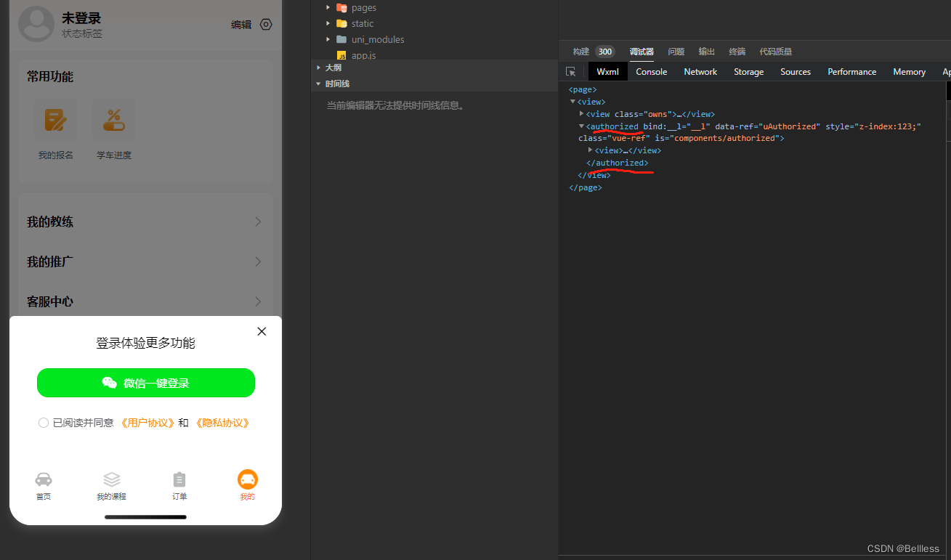Close the login popup with the X

262,331
